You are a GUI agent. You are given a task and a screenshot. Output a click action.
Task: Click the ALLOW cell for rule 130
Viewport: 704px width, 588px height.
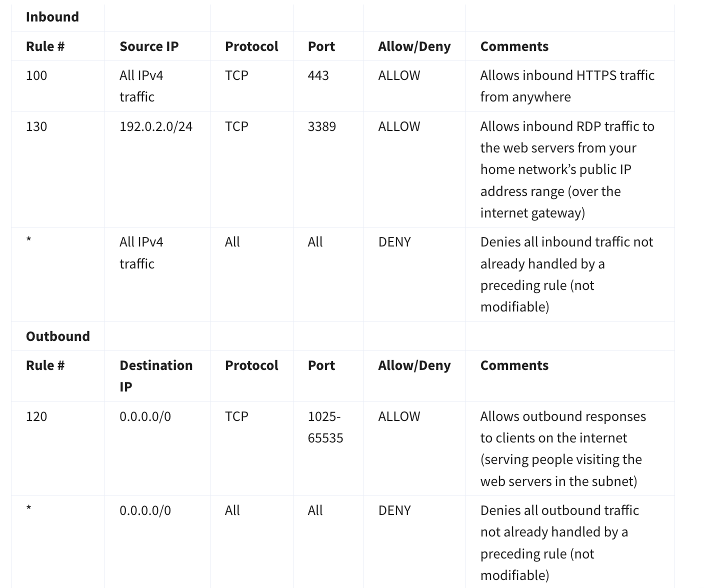399,126
